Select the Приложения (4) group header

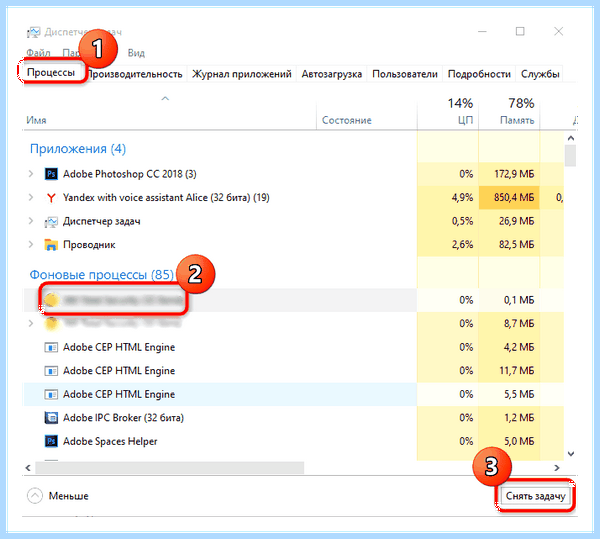[78, 149]
